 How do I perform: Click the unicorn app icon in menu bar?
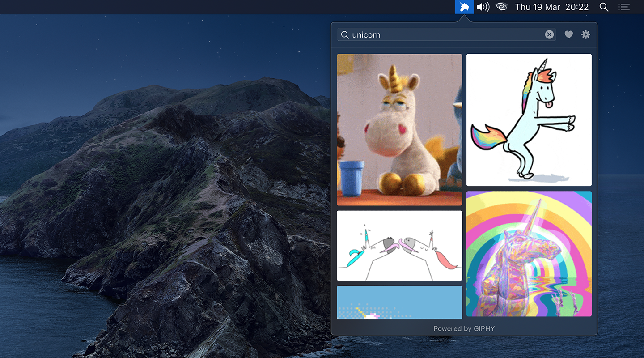464,7
